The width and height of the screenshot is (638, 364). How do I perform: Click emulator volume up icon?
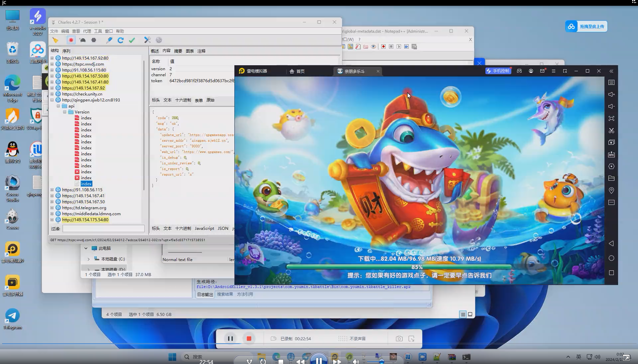point(611,94)
